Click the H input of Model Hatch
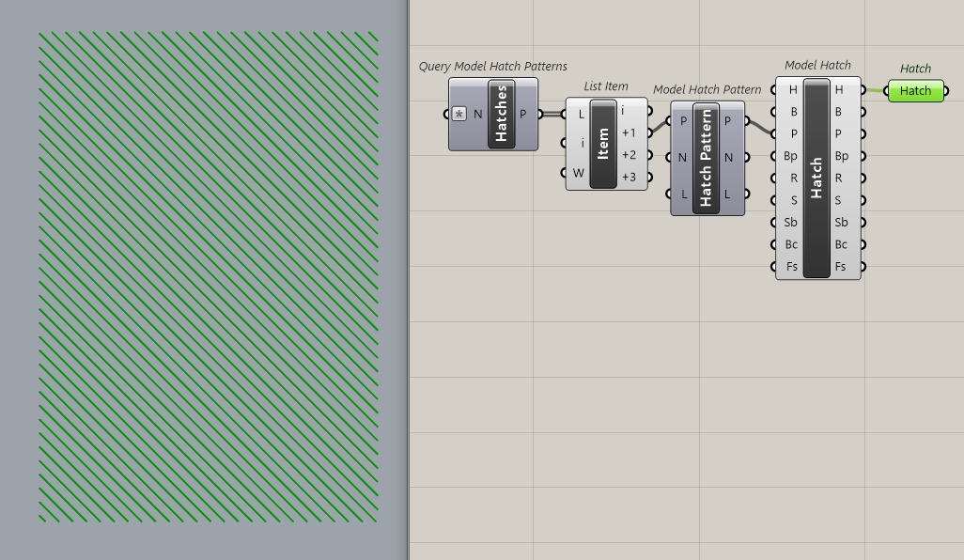This screenshot has width=964, height=560. point(793,90)
